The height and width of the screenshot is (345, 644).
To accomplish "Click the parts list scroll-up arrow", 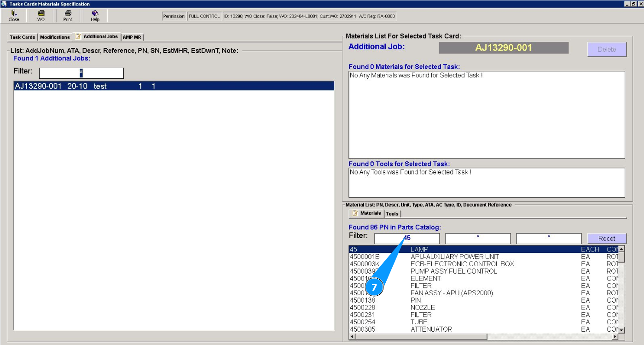I will 621,249.
